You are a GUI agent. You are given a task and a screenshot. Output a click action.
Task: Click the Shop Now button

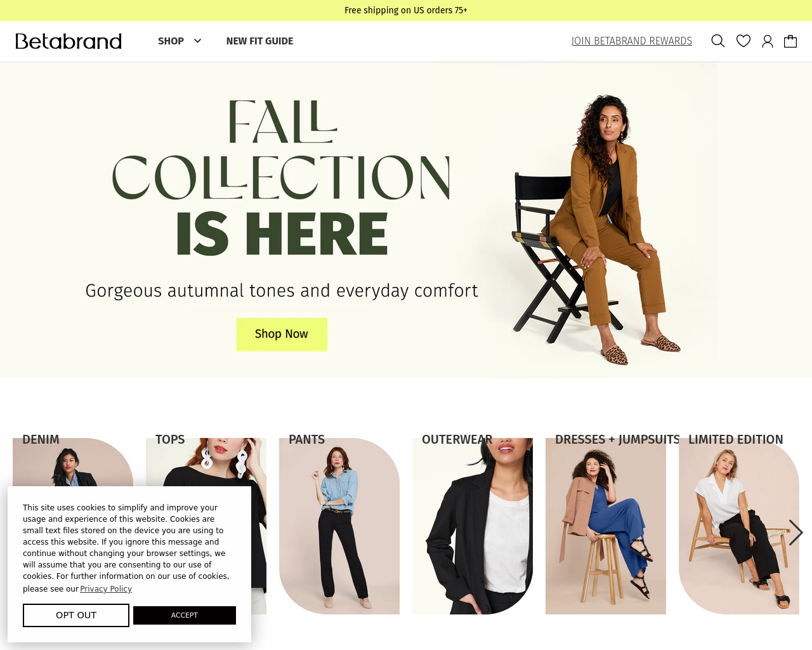[282, 334]
